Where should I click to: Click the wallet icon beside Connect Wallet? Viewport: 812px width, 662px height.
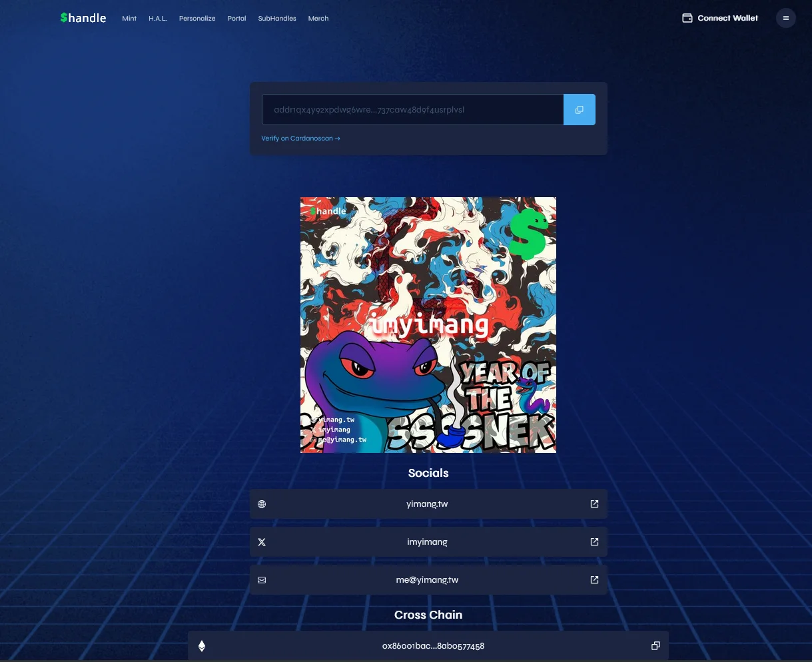(x=687, y=18)
